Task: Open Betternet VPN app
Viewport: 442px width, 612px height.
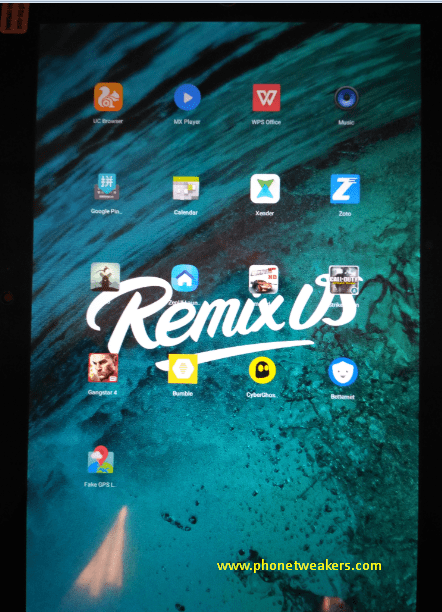Action: (x=343, y=372)
